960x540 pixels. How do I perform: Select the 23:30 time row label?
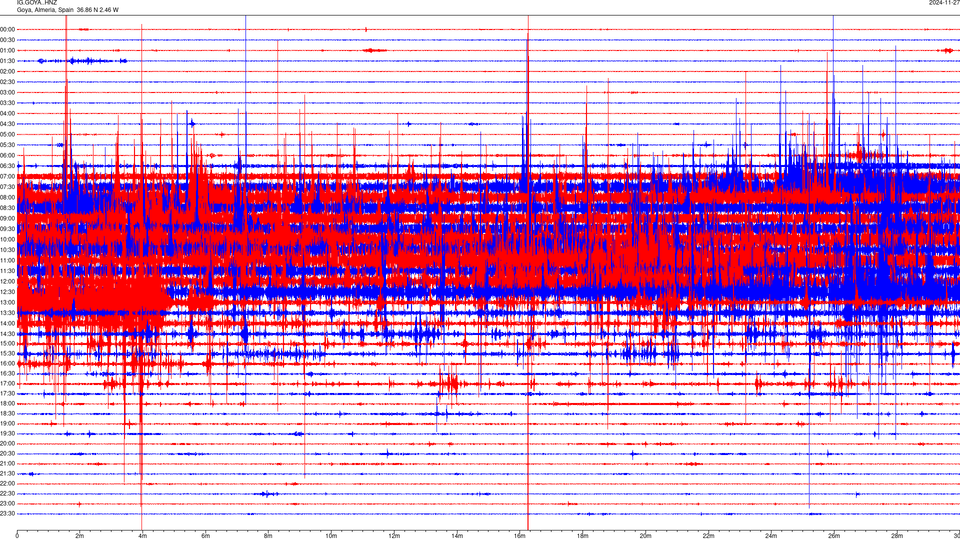[x=7, y=514]
